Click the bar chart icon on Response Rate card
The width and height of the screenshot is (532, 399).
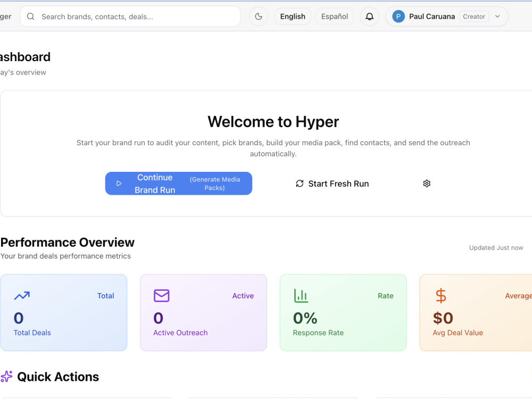click(x=301, y=295)
